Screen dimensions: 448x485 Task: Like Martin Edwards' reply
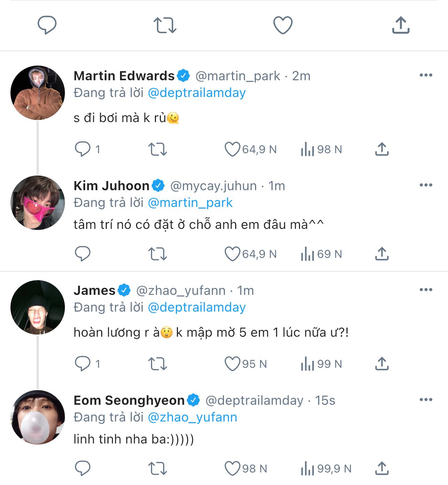point(232,149)
